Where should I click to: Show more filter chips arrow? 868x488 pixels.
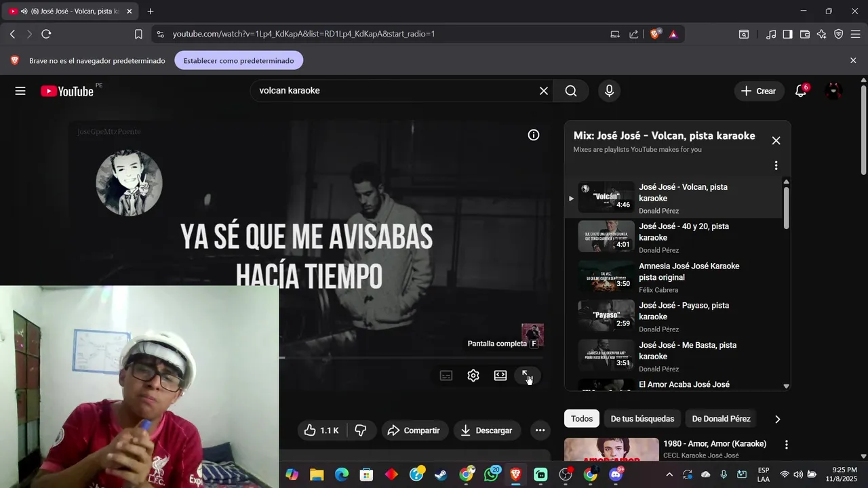coord(777,419)
